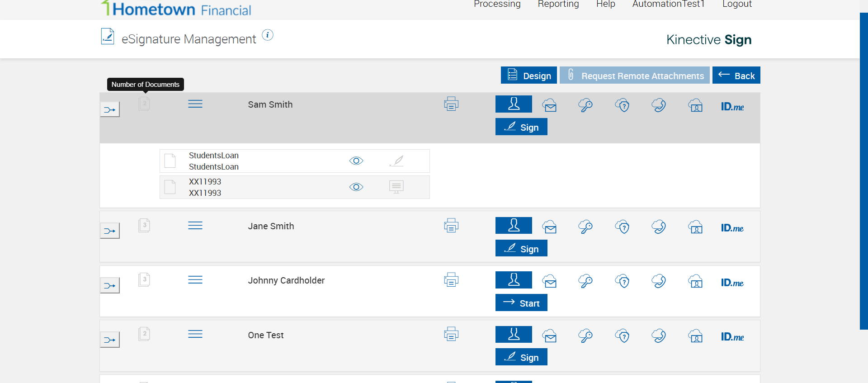Open the hamburger menu for One Test

click(195, 334)
